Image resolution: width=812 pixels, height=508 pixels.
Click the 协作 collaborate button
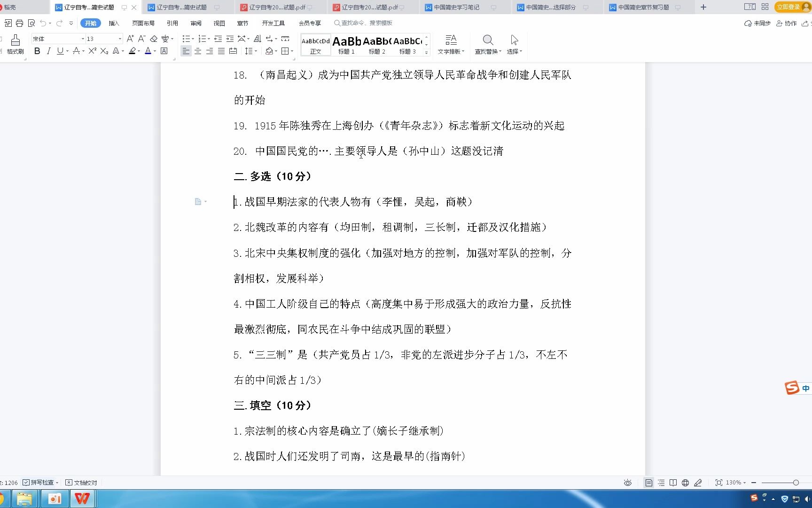point(787,23)
